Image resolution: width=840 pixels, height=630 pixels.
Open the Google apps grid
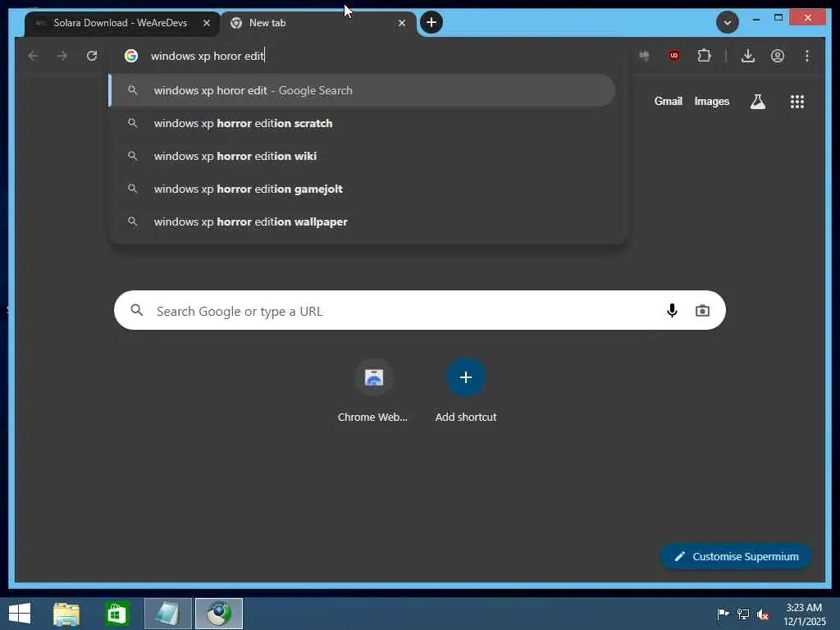pyautogui.click(x=797, y=101)
